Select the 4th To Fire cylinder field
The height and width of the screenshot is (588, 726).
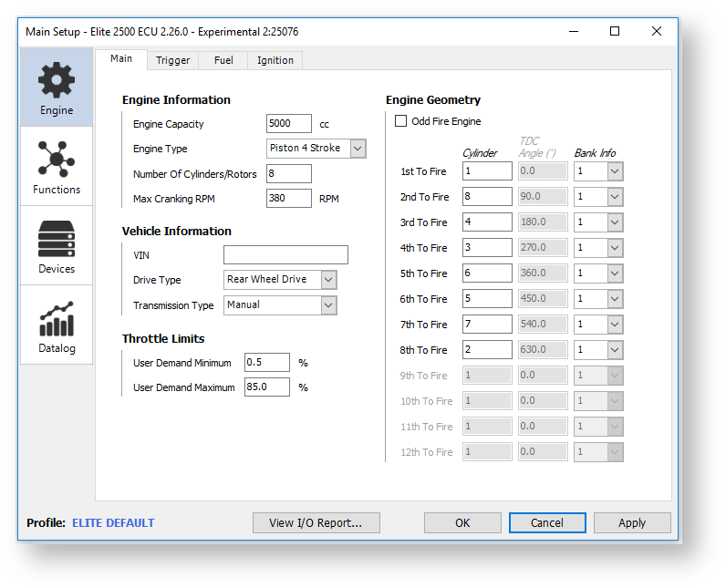(x=487, y=247)
